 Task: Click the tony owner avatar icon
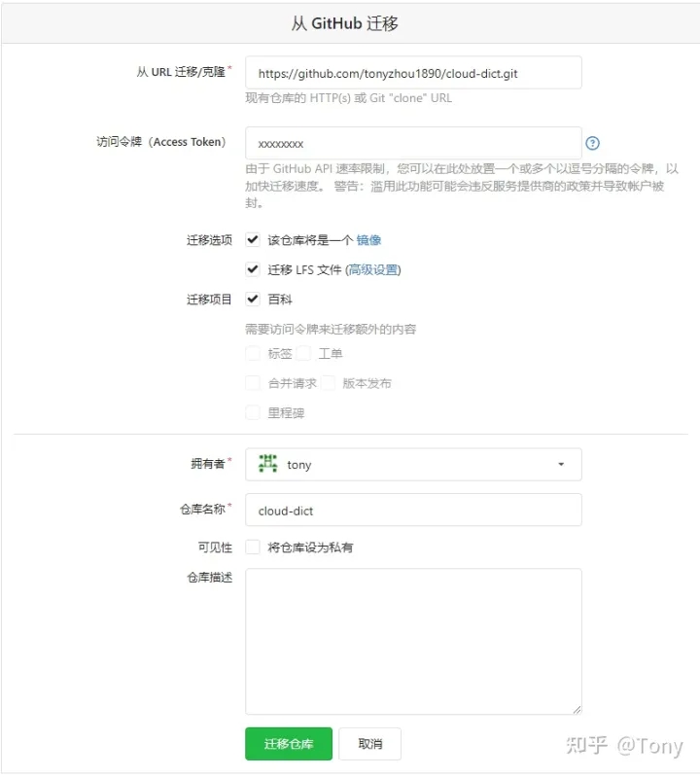point(268,464)
